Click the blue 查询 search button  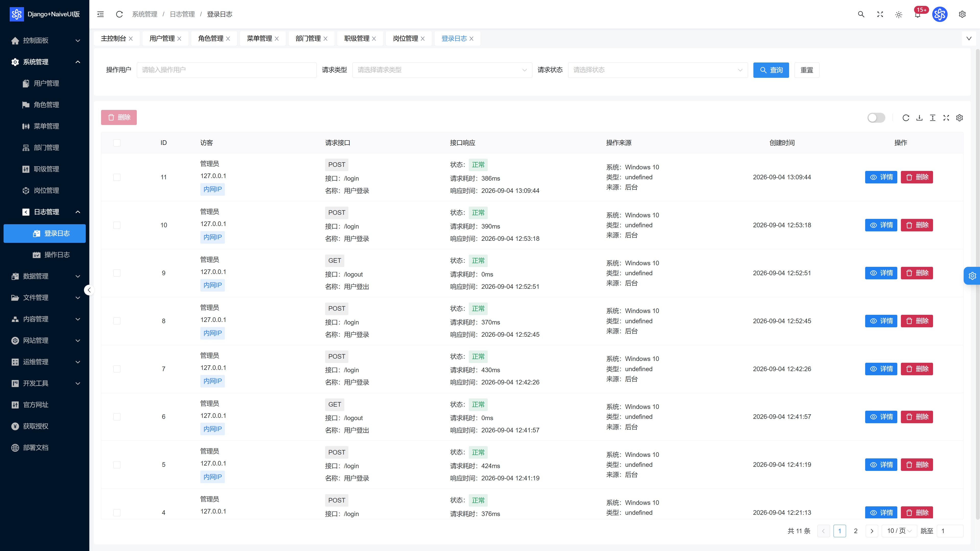[x=771, y=70]
